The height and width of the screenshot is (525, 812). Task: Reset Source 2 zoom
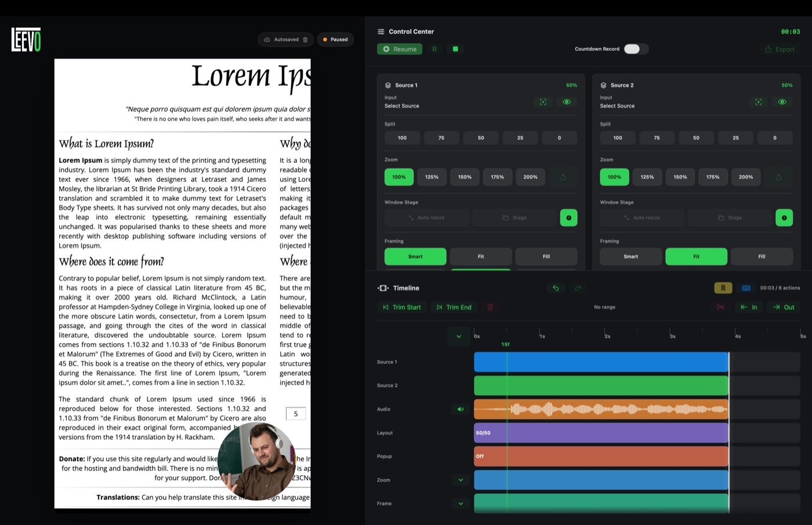pos(779,177)
